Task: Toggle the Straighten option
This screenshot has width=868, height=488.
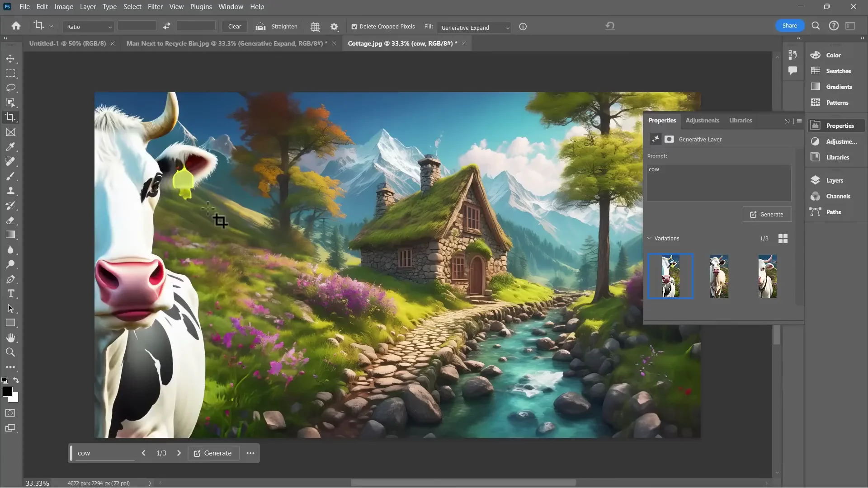Action: click(276, 27)
